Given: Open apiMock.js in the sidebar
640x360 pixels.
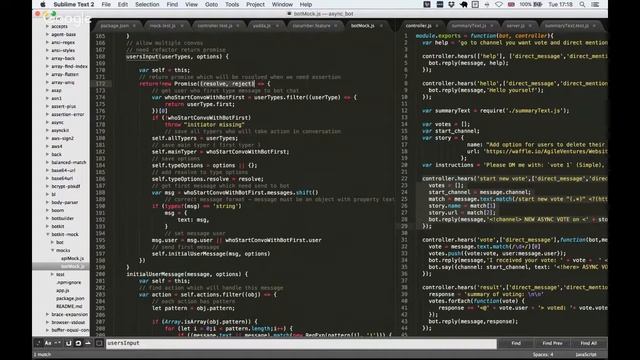Looking at the screenshot, I should pyautogui.click(x=73, y=258).
